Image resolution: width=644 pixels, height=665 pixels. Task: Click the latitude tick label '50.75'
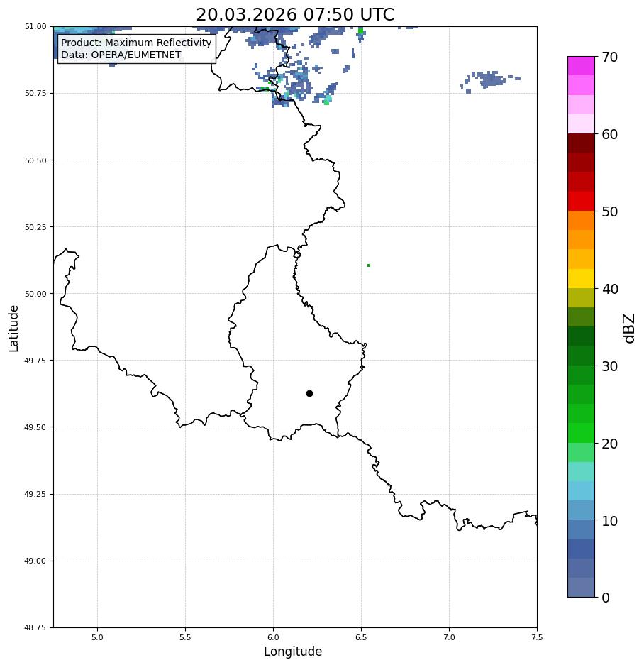[35, 93]
